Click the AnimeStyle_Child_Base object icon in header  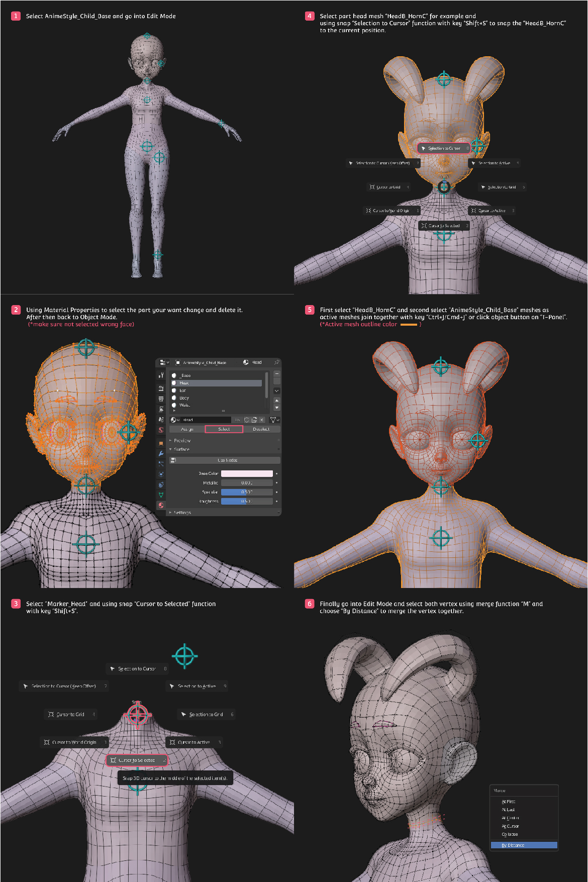click(x=178, y=362)
